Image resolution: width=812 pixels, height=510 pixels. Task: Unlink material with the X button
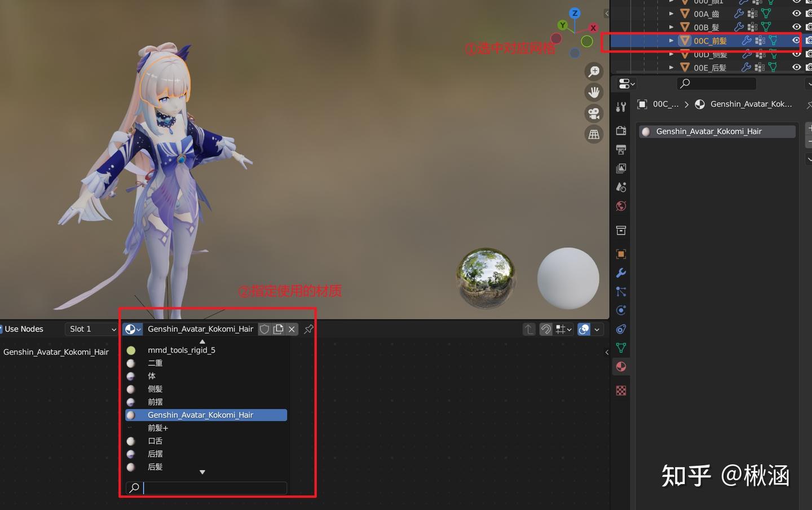(292, 329)
